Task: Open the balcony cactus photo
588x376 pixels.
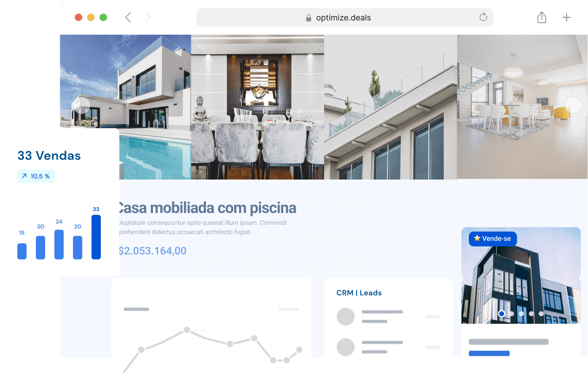Action: [x=390, y=107]
